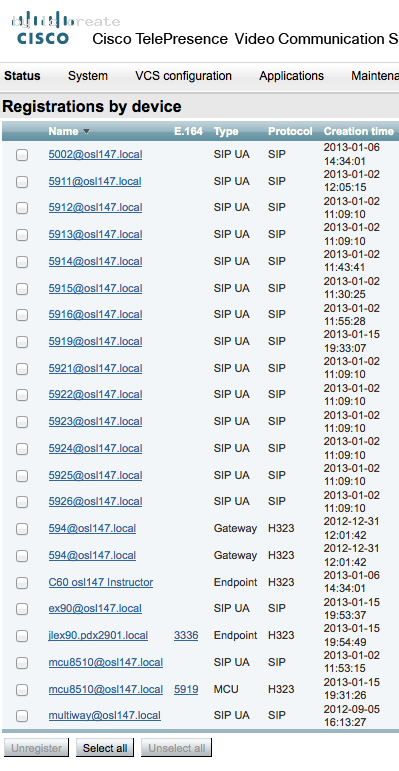Click the Unregister button
This screenshot has width=399, height=771.
point(36,748)
